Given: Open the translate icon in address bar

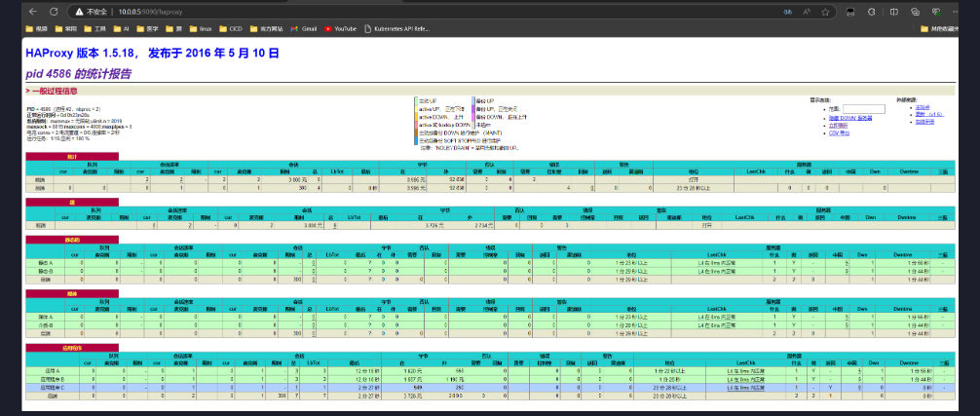Looking at the screenshot, I should tap(787, 12).
